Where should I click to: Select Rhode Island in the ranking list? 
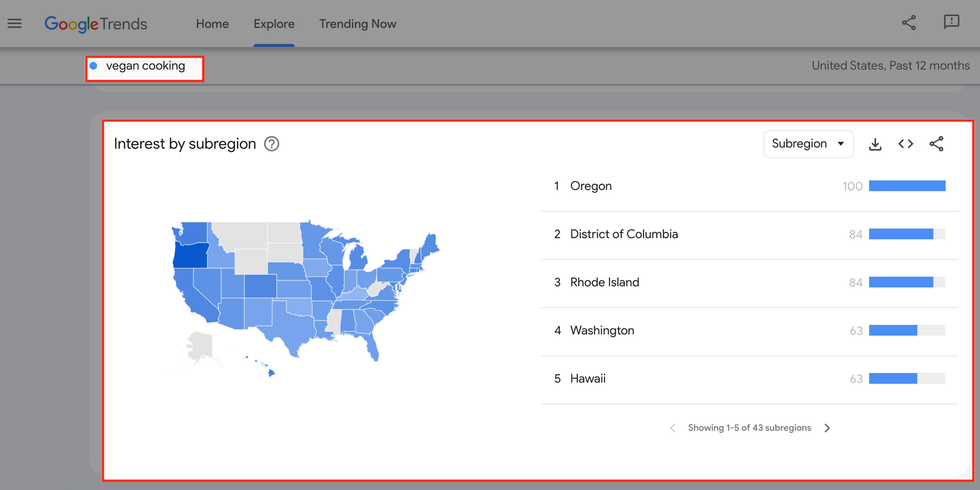pos(604,282)
